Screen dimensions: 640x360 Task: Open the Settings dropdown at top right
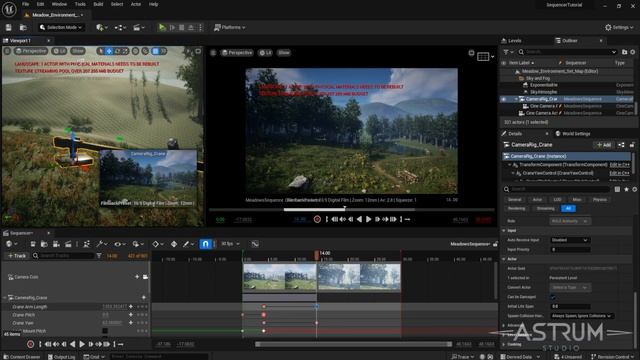619,27
